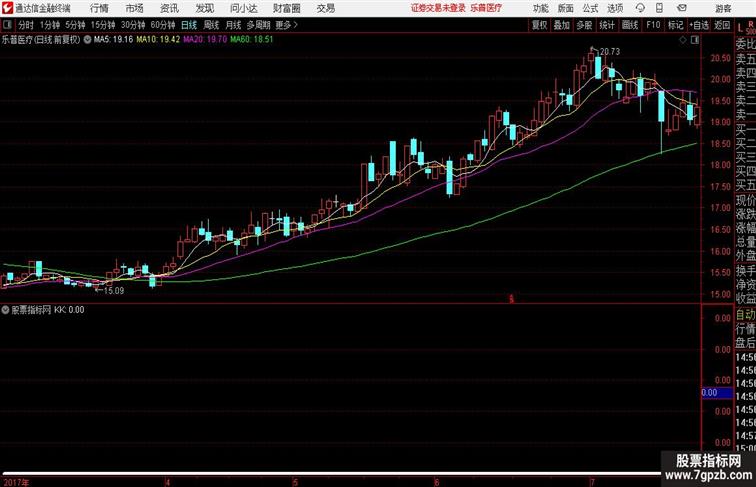
Task: Click the 叠加 overlay button
Action: point(562,25)
